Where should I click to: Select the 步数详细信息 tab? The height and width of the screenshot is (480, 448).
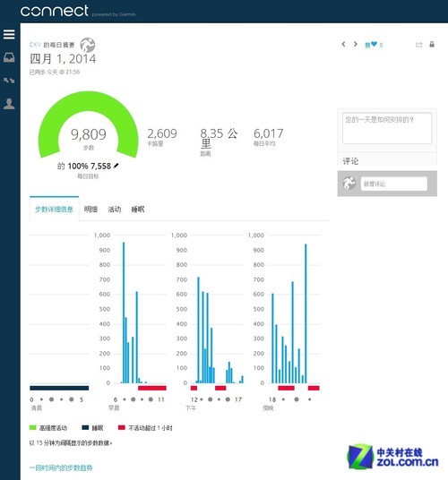54,209
